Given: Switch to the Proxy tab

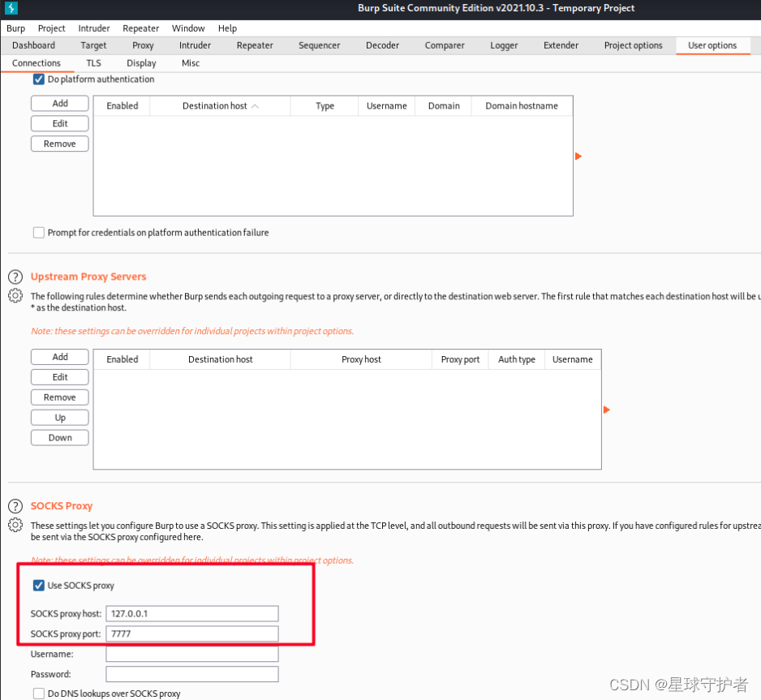Looking at the screenshot, I should [143, 45].
